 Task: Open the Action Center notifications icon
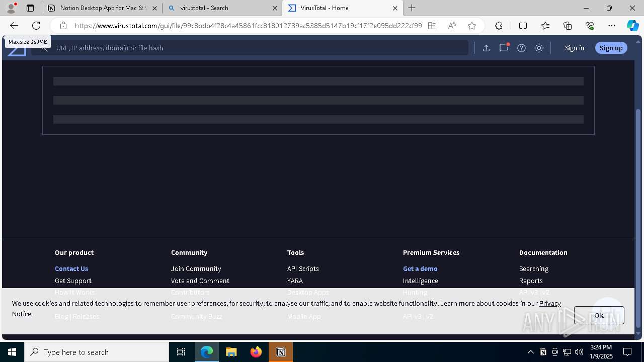tap(627, 352)
